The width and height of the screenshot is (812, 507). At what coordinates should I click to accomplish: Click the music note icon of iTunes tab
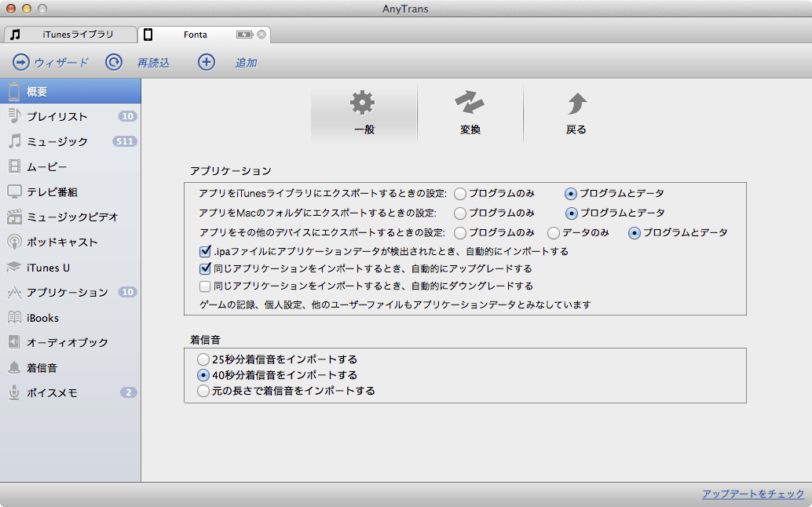point(16,35)
